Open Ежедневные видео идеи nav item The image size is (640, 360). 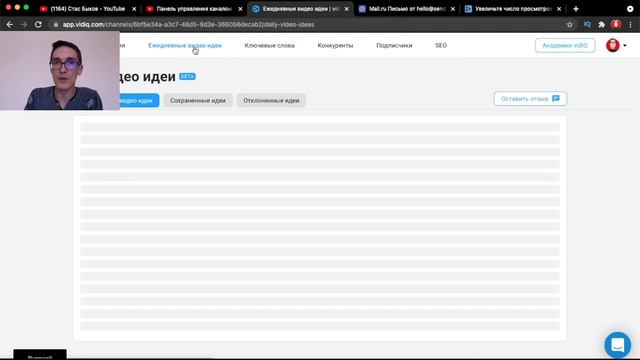pyautogui.click(x=185, y=45)
